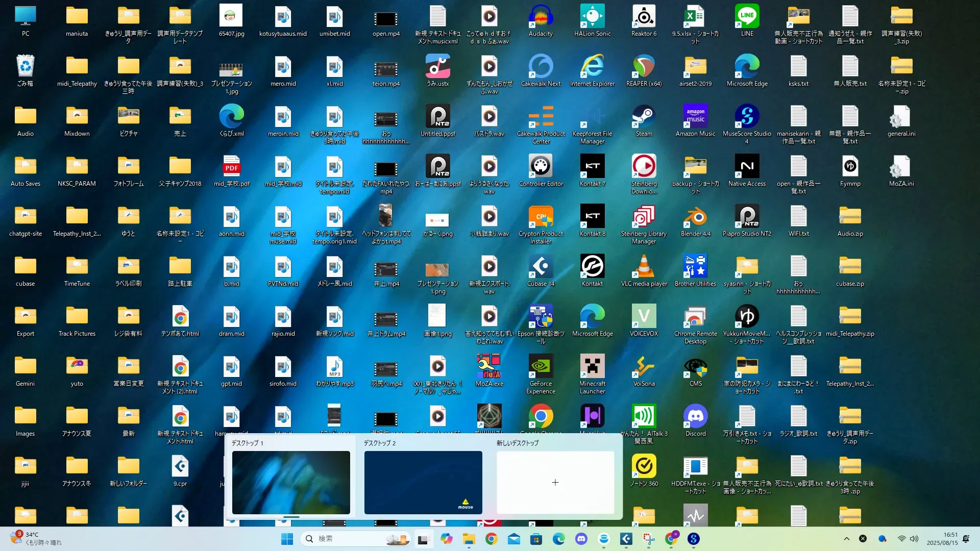Screen dimensions: 980x551
Task: Create a new desktop with plus button
Action: (555, 482)
